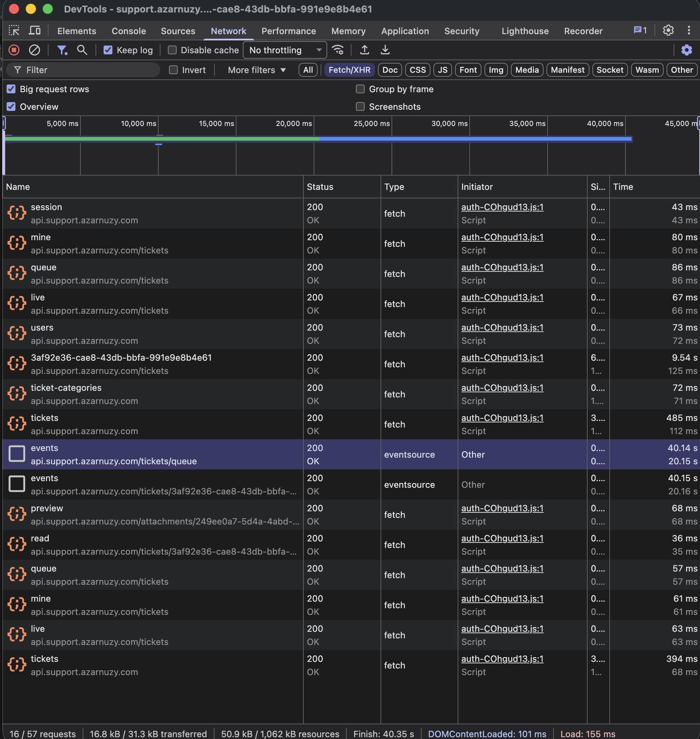Select JSON icon of users request
The height and width of the screenshot is (739, 700).
[x=17, y=334]
